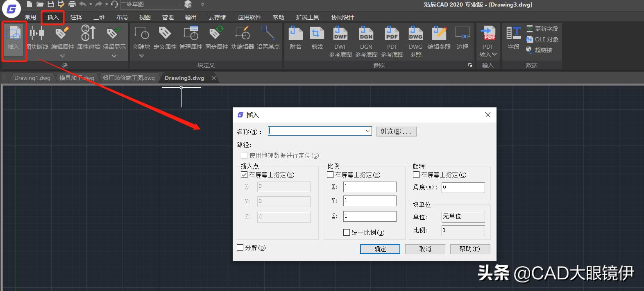This screenshot has height=291, width=644.
Task: Expand the chevron below 创建块
Action: point(141,56)
